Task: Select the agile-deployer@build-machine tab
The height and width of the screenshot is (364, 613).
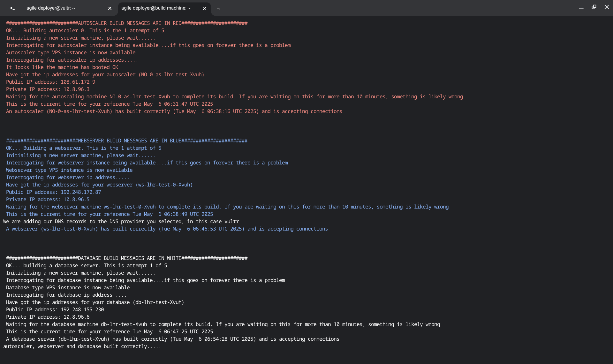Action: coord(156,8)
